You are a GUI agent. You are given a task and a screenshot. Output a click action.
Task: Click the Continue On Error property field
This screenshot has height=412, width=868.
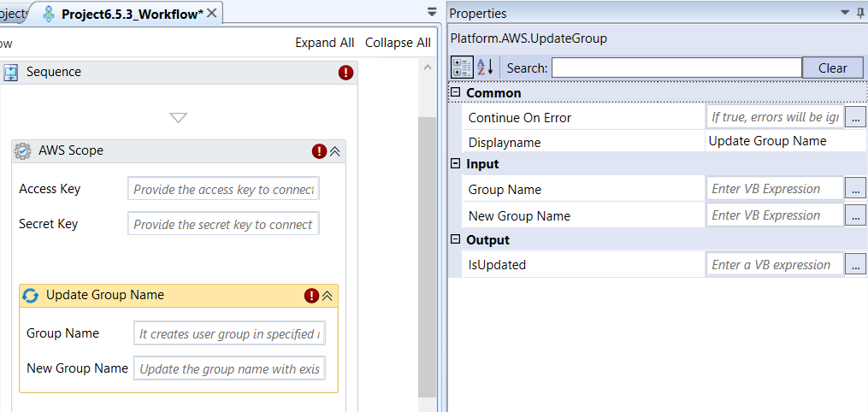tap(775, 117)
